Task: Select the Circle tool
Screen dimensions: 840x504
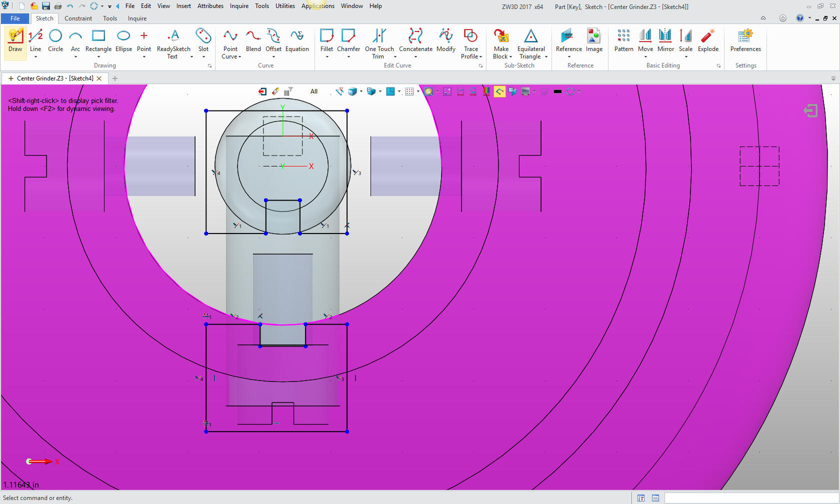Action: tap(55, 40)
